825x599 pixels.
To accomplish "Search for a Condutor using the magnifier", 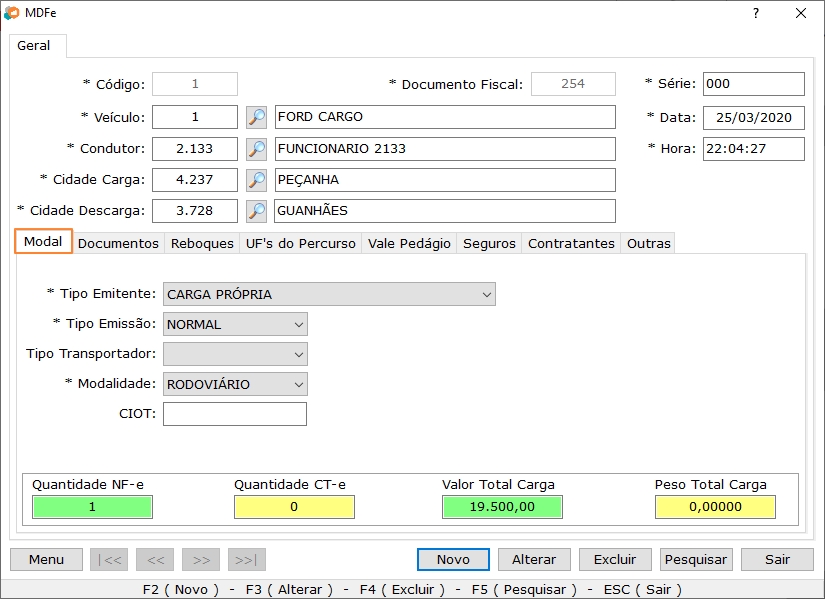I will (x=255, y=148).
